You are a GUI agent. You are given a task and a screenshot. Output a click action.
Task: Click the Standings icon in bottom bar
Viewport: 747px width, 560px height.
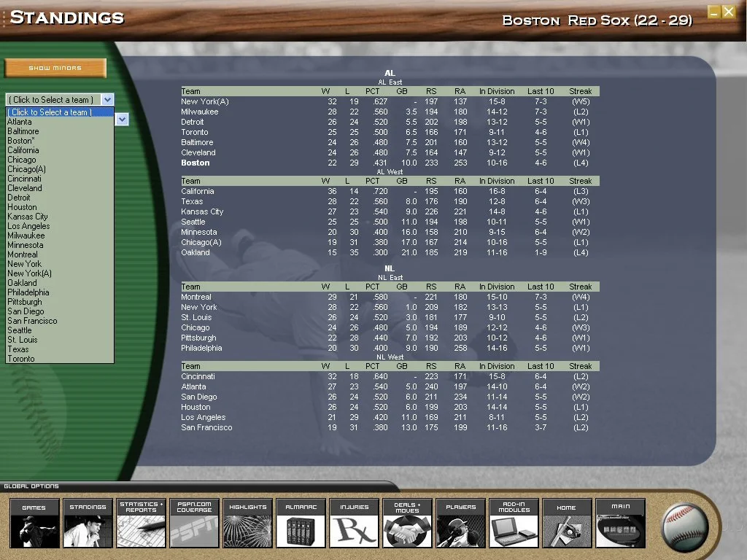click(x=88, y=523)
